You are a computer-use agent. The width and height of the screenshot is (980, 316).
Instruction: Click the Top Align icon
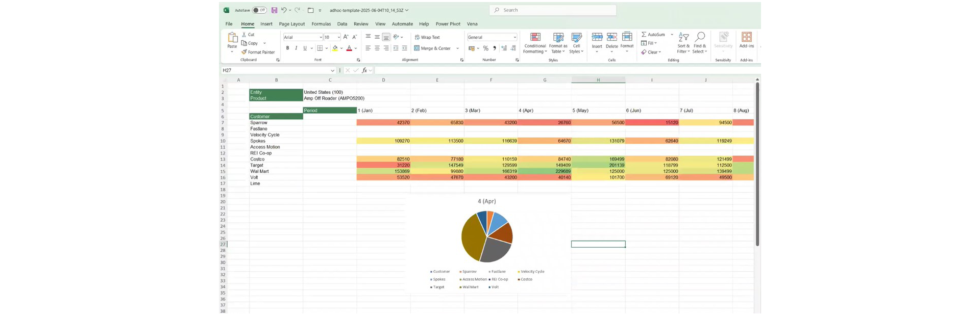pos(368,37)
